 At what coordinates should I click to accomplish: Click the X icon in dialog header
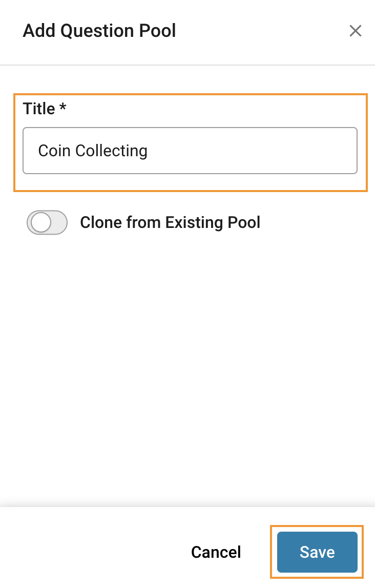coord(355,31)
